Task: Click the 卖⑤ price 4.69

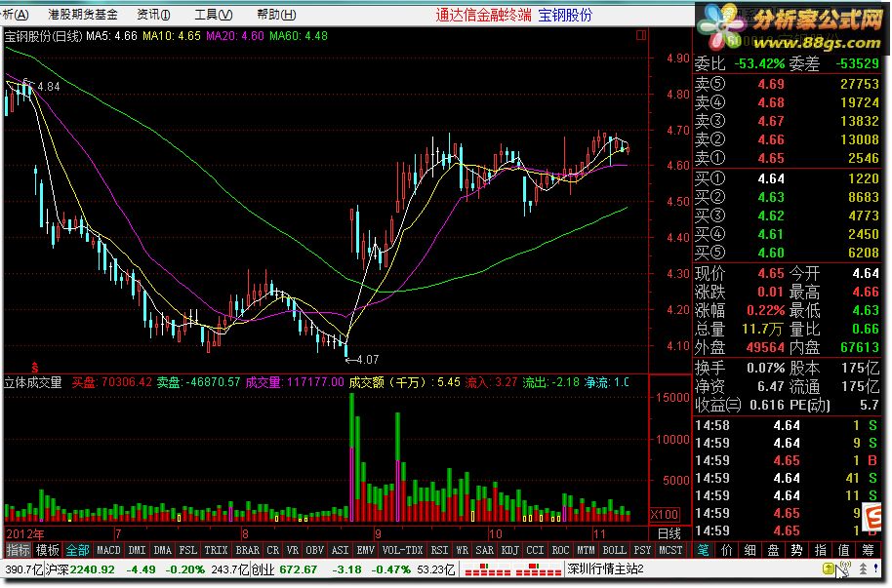Action: (771, 84)
